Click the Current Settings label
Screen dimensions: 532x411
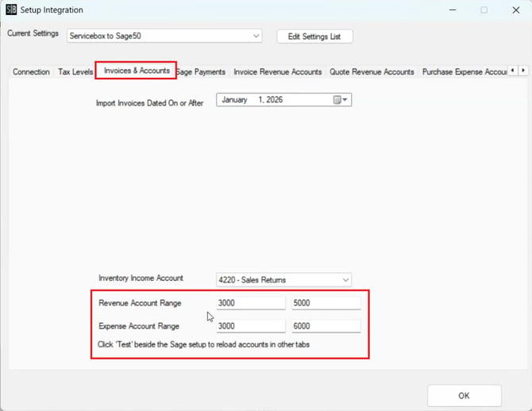(x=33, y=33)
